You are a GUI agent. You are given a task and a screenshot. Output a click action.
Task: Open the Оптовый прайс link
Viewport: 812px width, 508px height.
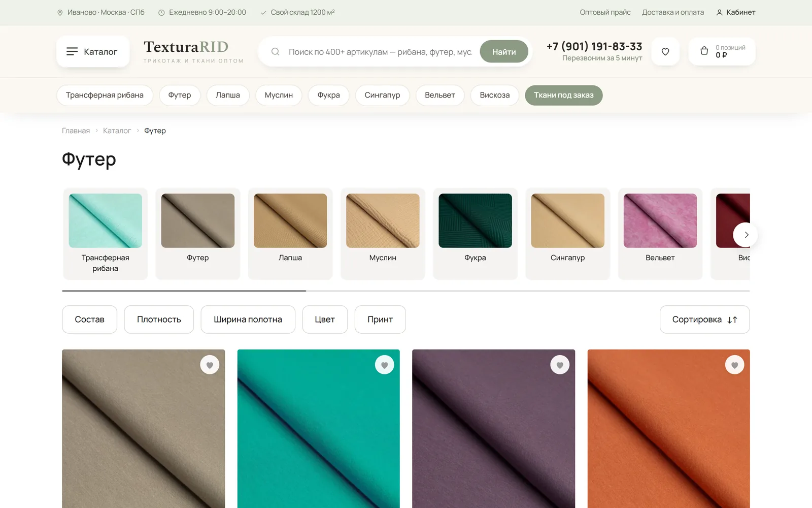pyautogui.click(x=605, y=12)
